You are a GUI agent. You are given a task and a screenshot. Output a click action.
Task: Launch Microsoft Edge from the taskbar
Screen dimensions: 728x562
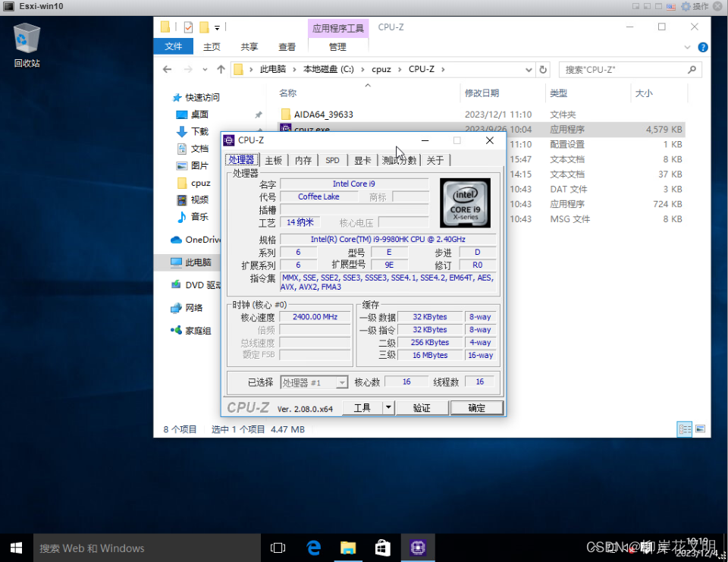pyautogui.click(x=314, y=548)
